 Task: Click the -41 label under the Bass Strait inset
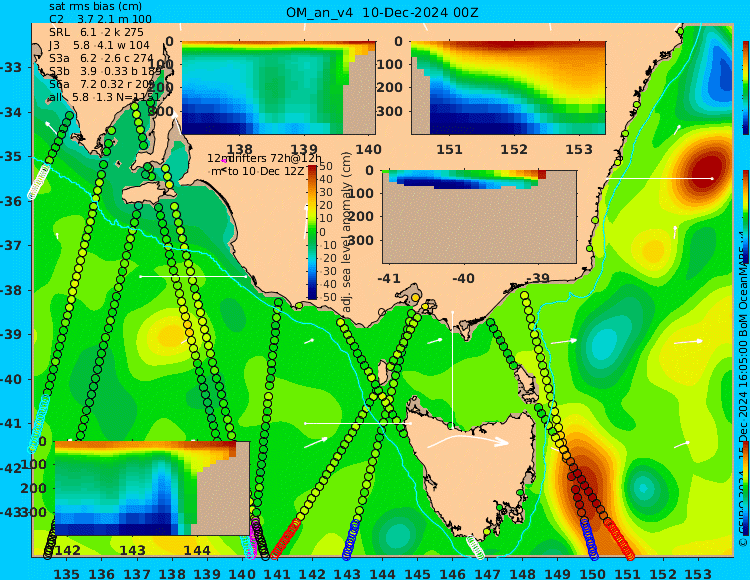(389, 278)
